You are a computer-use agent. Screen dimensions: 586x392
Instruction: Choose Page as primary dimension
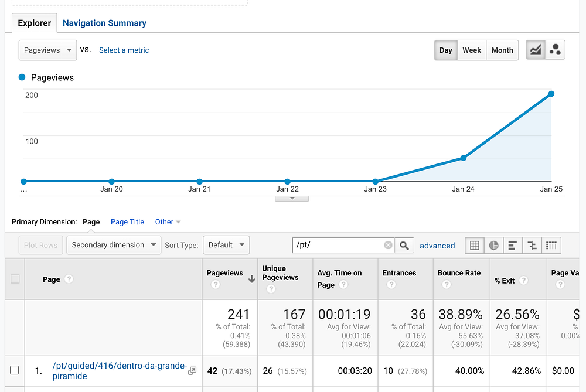[x=91, y=222]
